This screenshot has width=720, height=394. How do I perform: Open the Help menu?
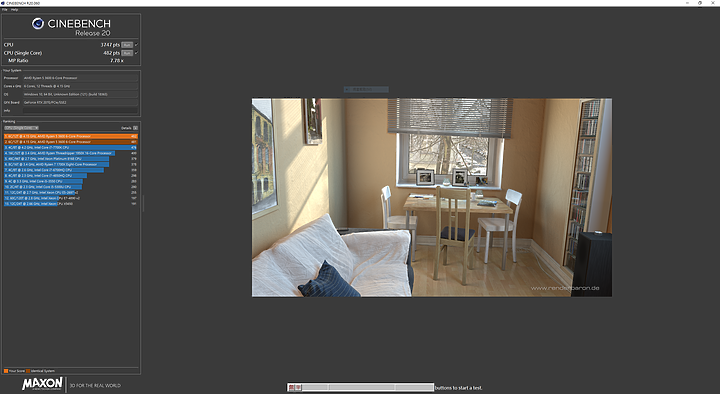[15, 10]
